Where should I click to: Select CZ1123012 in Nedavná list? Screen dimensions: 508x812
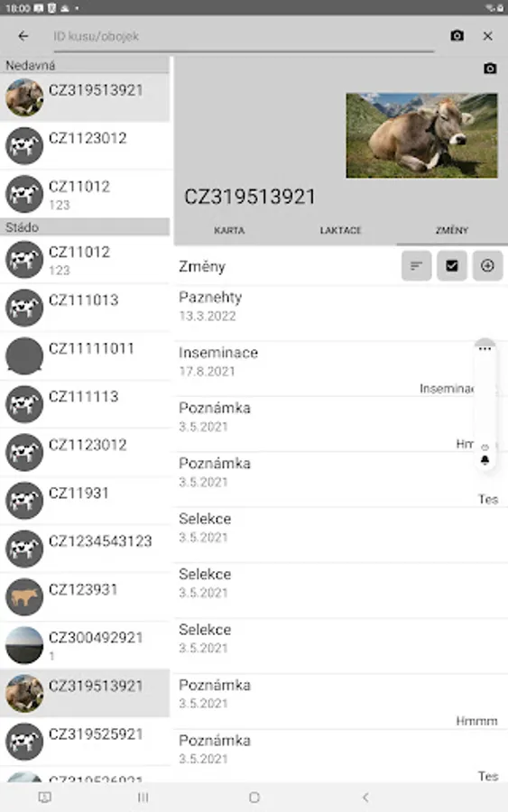pos(85,145)
